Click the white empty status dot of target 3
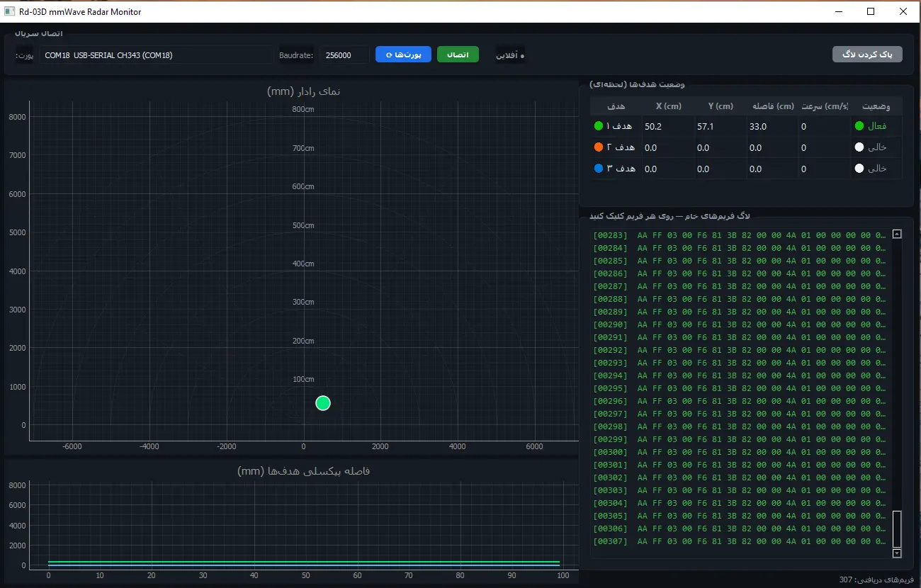This screenshot has height=588, width=921. [x=859, y=169]
